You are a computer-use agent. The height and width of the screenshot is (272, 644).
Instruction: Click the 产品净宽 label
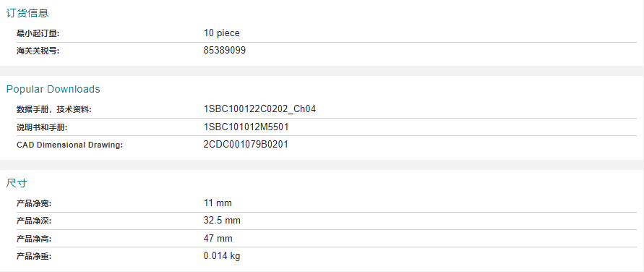coord(34,203)
